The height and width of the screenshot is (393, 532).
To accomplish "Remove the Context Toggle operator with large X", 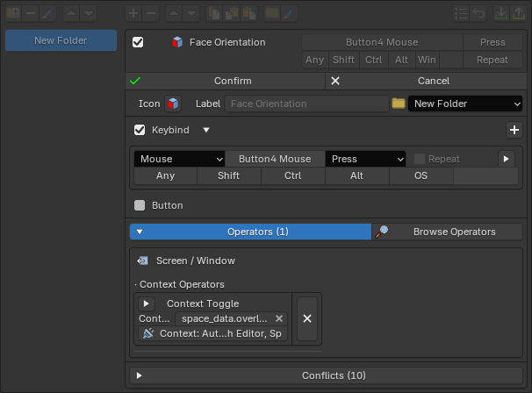I will (x=307, y=318).
